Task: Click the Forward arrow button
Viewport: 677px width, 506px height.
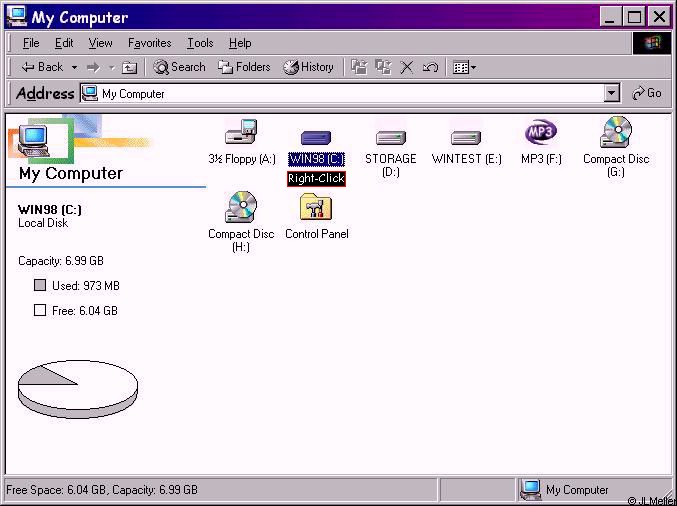Action: pyautogui.click(x=93, y=67)
